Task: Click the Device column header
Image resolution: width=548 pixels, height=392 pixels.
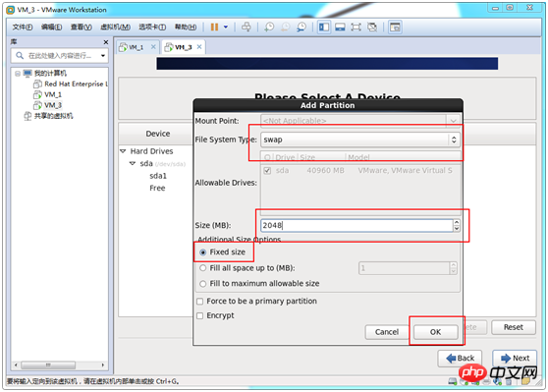Action: tap(158, 134)
